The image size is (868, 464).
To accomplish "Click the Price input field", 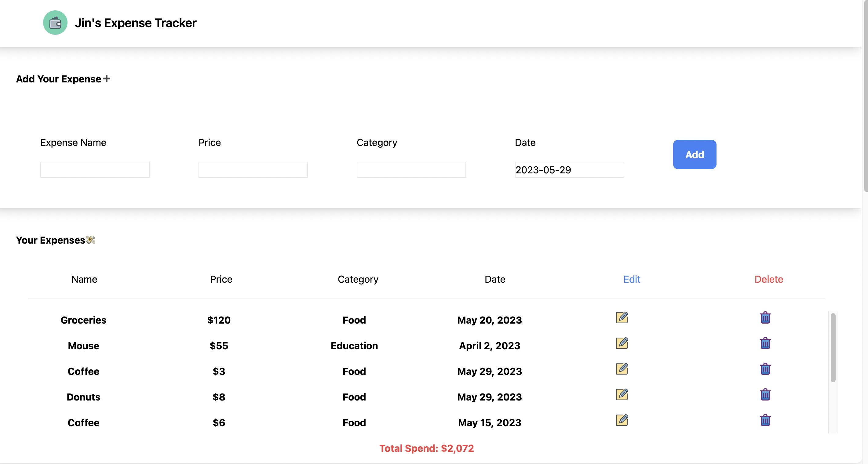I will click(x=253, y=169).
